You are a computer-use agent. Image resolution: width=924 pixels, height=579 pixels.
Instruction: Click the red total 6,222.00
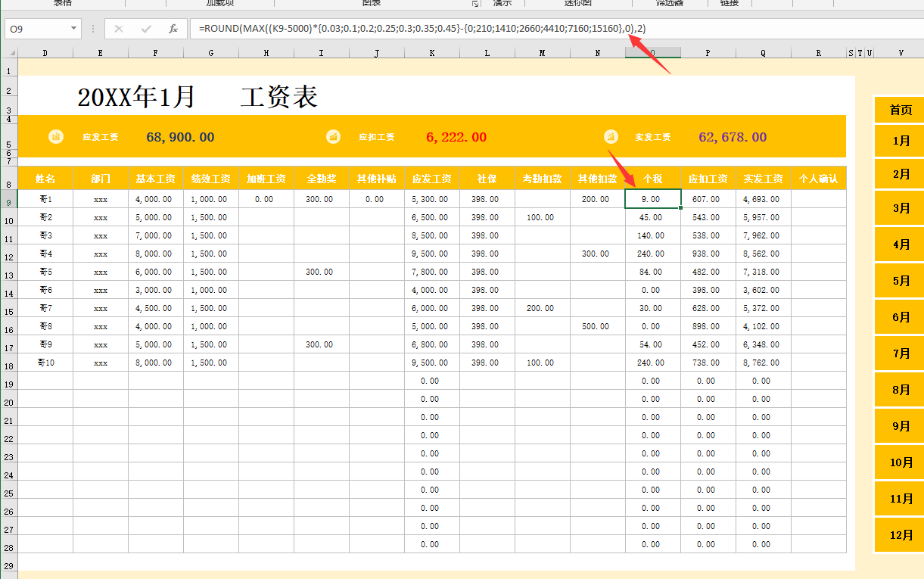[456, 137]
